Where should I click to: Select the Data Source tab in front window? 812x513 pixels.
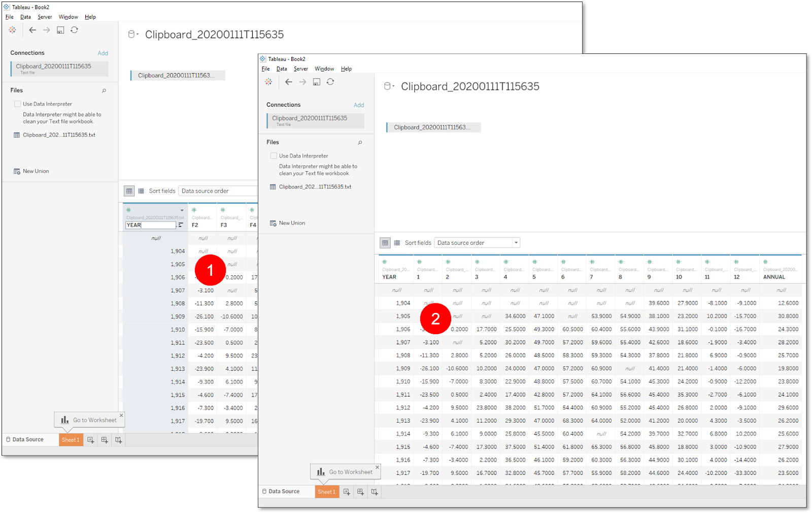(281, 492)
